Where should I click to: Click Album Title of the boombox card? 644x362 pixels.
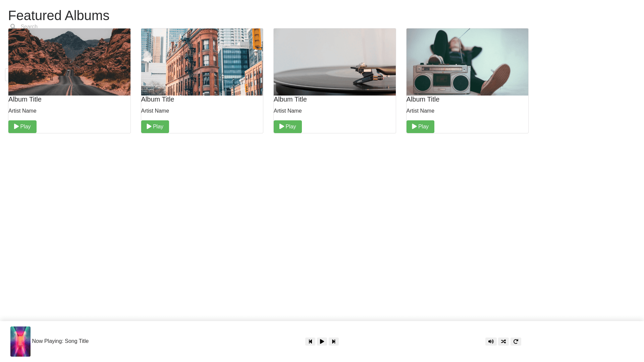click(x=423, y=99)
